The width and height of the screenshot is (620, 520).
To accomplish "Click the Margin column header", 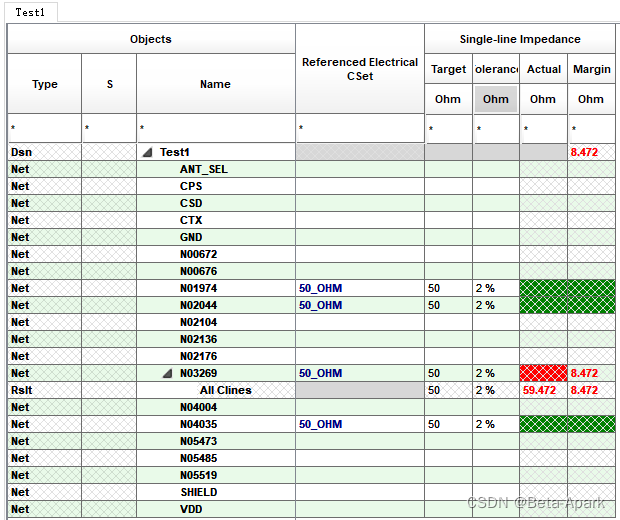I will coord(591,70).
